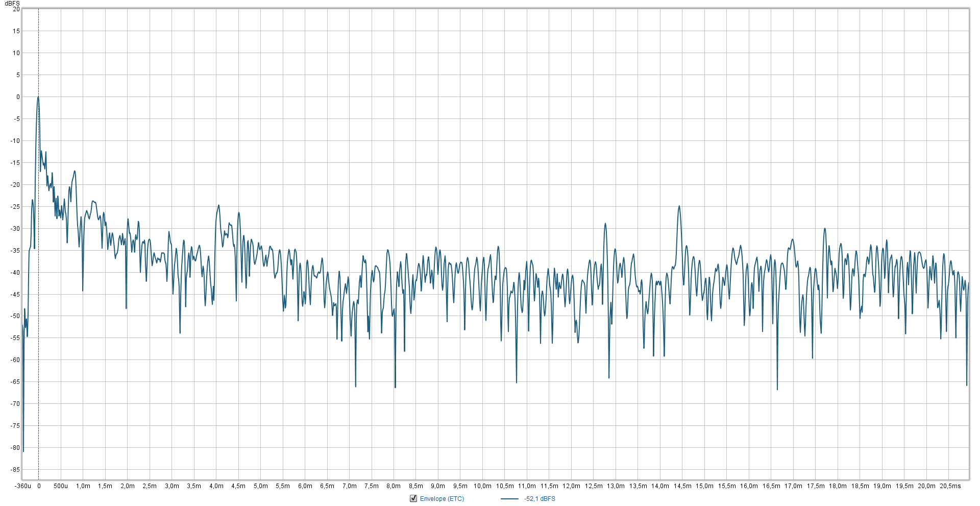Click the 20,5ms label on time axis
This screenshot has width=980, height=506.
pos(950,486)
